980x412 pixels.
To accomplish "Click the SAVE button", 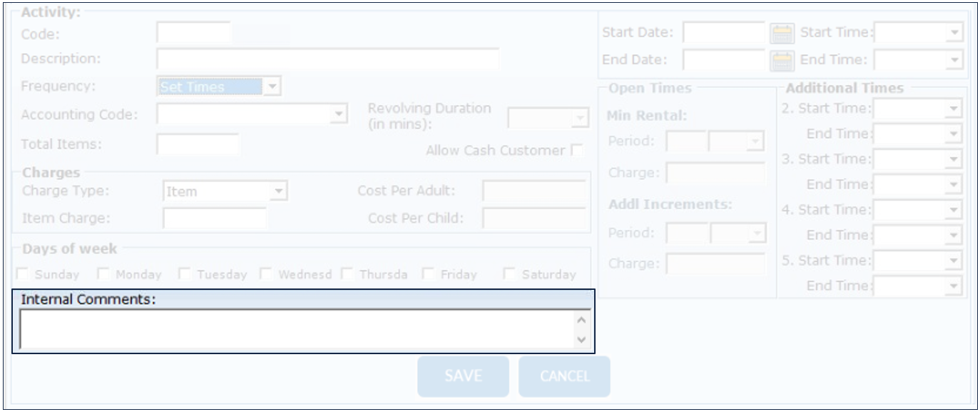I will click(x=463, y=376).
